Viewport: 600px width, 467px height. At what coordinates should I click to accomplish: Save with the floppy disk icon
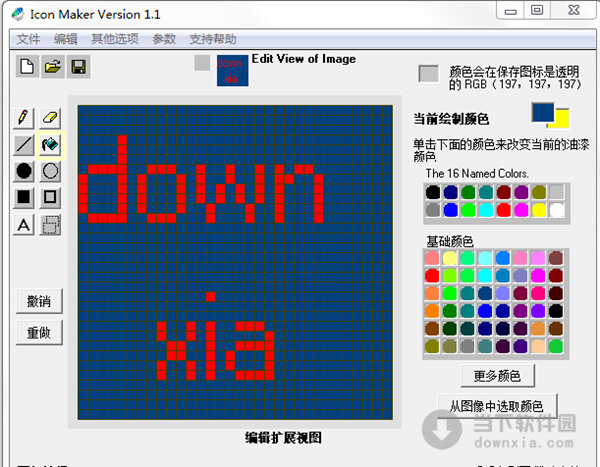click(x=78, y=67)
